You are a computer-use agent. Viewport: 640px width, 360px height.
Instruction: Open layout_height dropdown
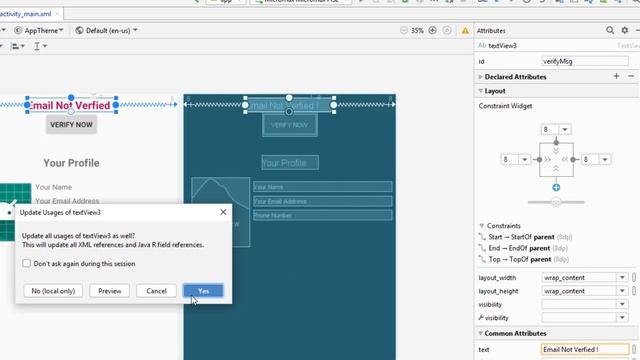tap(622, 291)
